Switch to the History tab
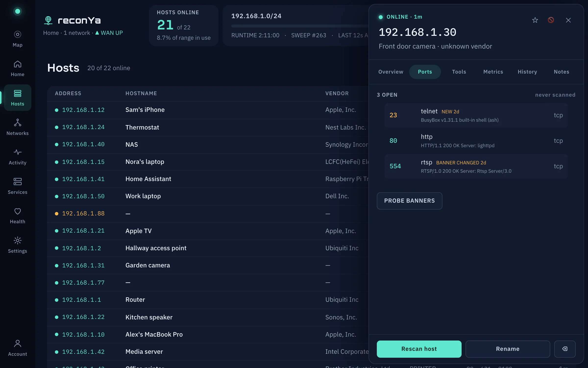The image size is (588, 368). (527, 72)
